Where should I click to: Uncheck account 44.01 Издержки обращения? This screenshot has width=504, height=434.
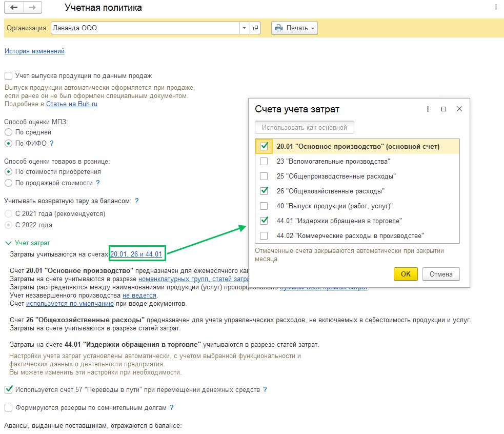point(264,221)
